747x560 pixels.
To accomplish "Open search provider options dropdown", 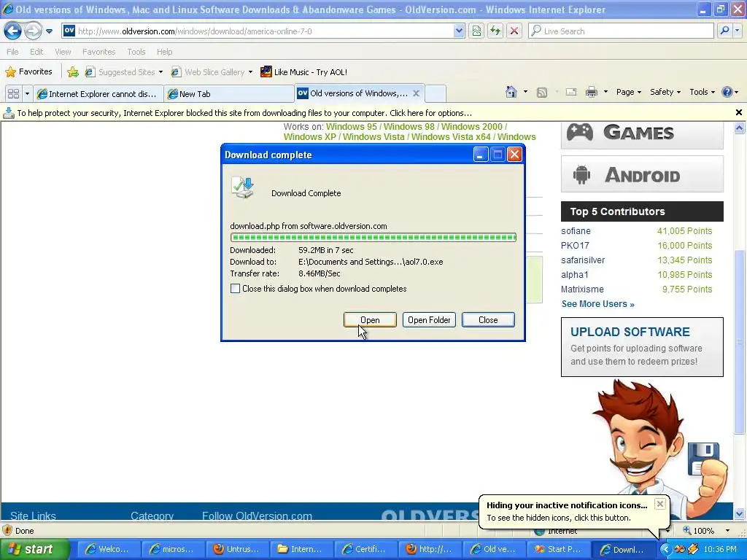I will pos(737,31).
